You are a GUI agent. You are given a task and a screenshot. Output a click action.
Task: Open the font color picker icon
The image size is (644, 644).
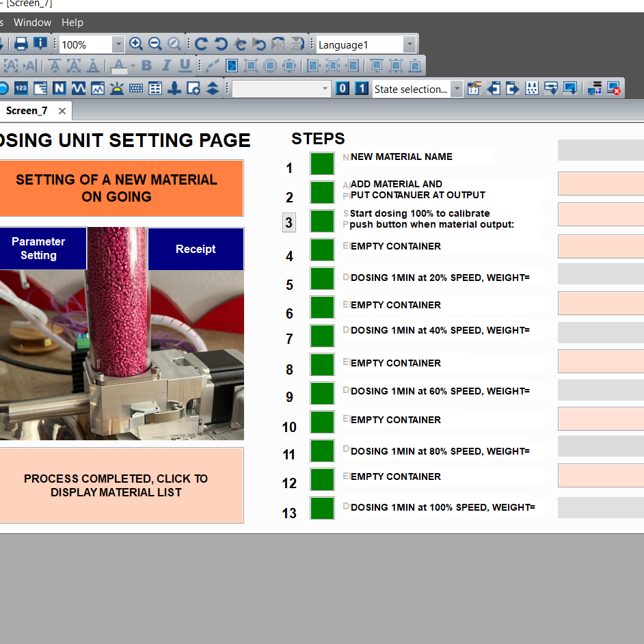[x=120, y=65]
